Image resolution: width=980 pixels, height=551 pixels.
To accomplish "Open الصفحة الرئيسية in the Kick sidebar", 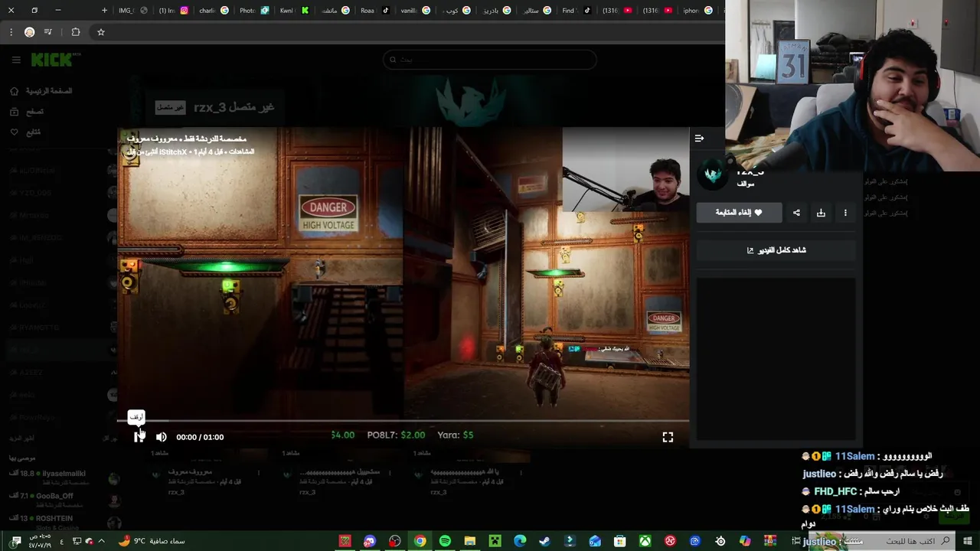I will coord(41,91).
